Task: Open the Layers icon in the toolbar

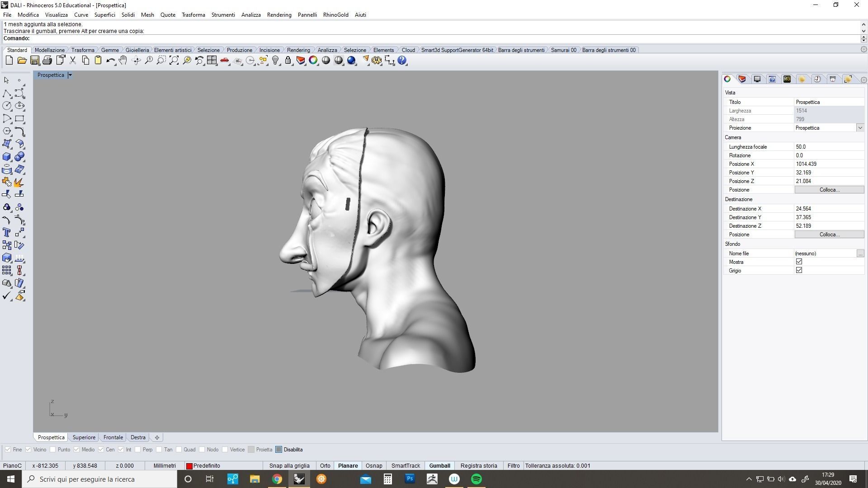Action: click(x=301, y=61)
